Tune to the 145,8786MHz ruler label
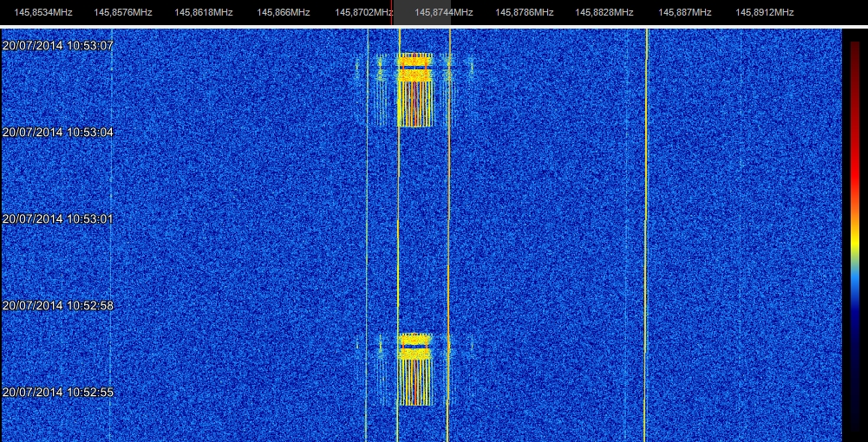868x442 pixels. [525, 13]
